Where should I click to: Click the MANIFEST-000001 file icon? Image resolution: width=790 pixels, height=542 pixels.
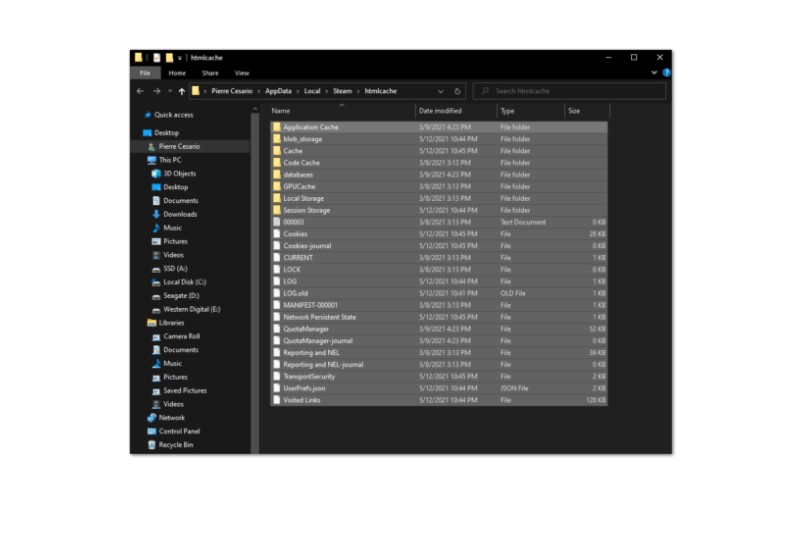pos(277,305)
